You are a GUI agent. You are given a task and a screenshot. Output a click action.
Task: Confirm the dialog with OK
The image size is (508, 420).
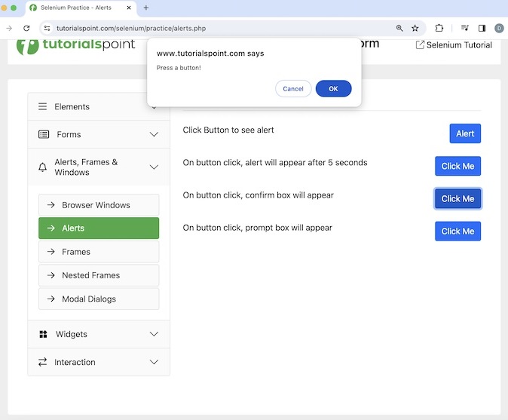pos(333,88)
